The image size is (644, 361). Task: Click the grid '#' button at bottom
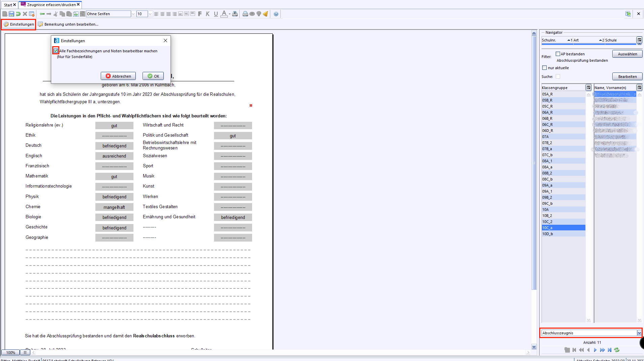(25, 353)
